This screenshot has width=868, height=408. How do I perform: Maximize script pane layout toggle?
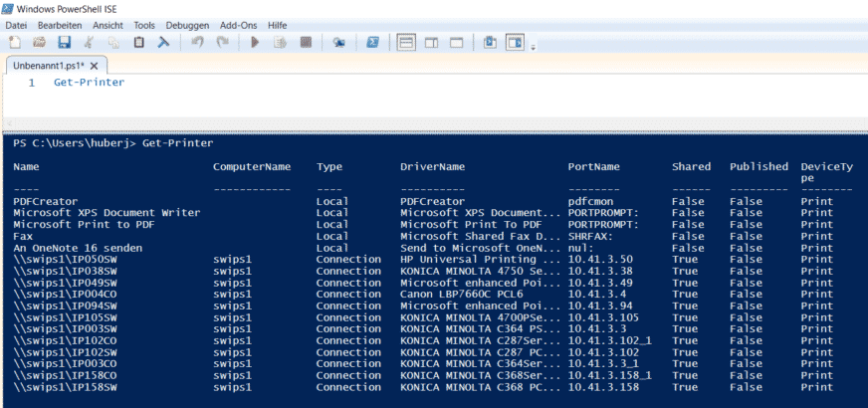tap(456, 43)
